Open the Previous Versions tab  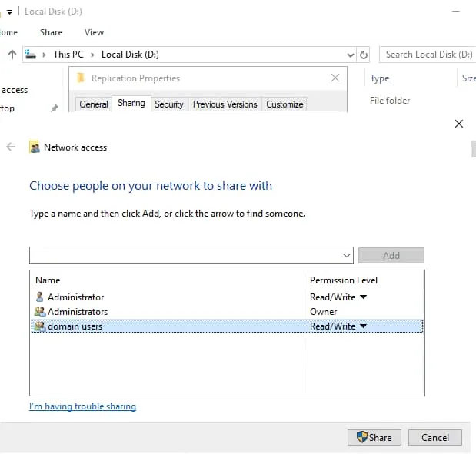(x=225, y=104)
